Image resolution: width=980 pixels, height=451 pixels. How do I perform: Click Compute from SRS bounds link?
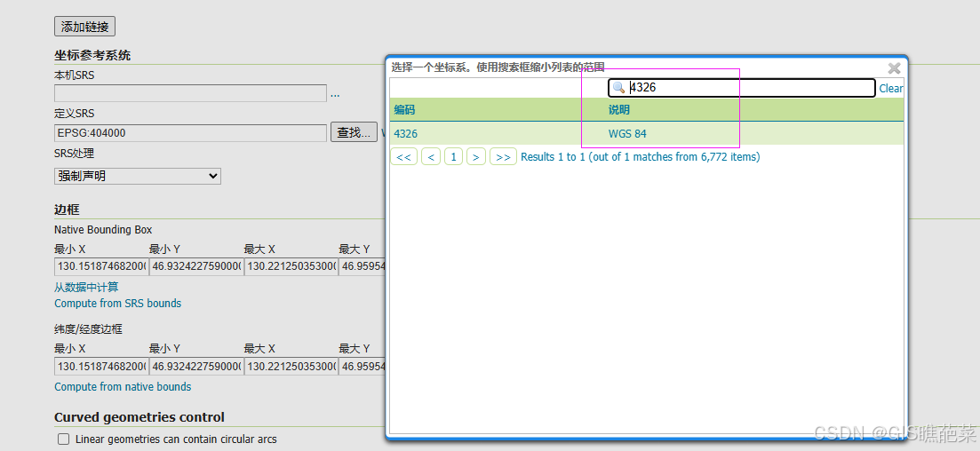point(117,304)
